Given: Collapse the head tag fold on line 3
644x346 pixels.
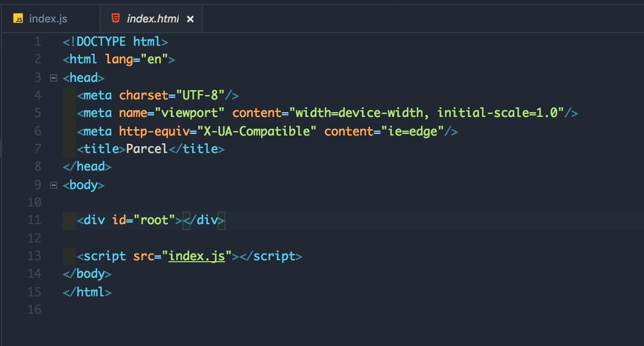Looking at the screenshot, I should point(53,78).
